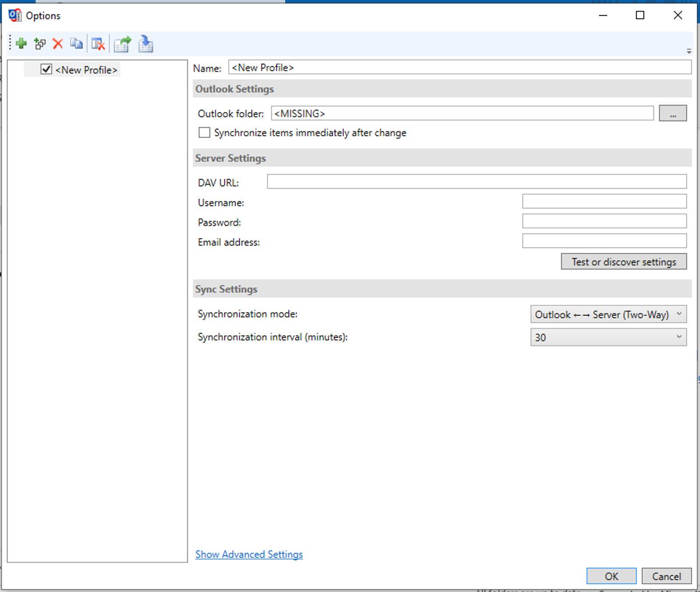Click the Cancel button
Image resolution: width=700 pixels, height=592 pixels.
click(667, 576)
